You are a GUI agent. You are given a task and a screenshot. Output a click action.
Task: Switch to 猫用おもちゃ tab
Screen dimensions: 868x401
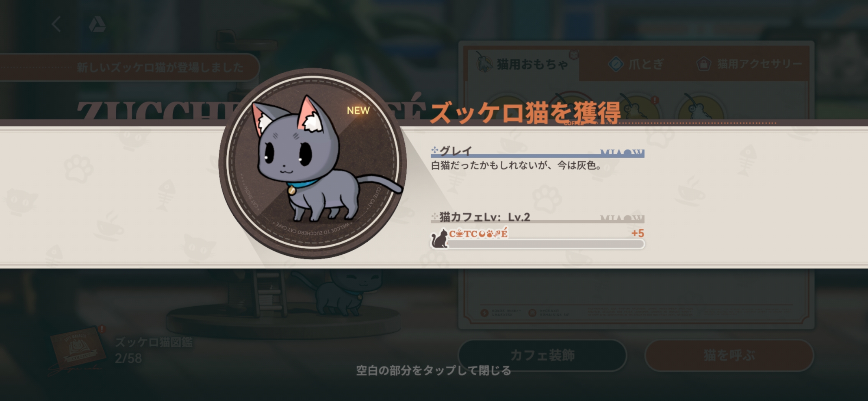523,65
